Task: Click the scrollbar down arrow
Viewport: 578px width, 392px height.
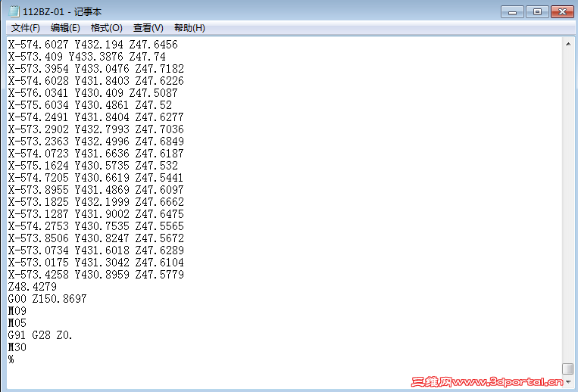Action: point(568,381)
